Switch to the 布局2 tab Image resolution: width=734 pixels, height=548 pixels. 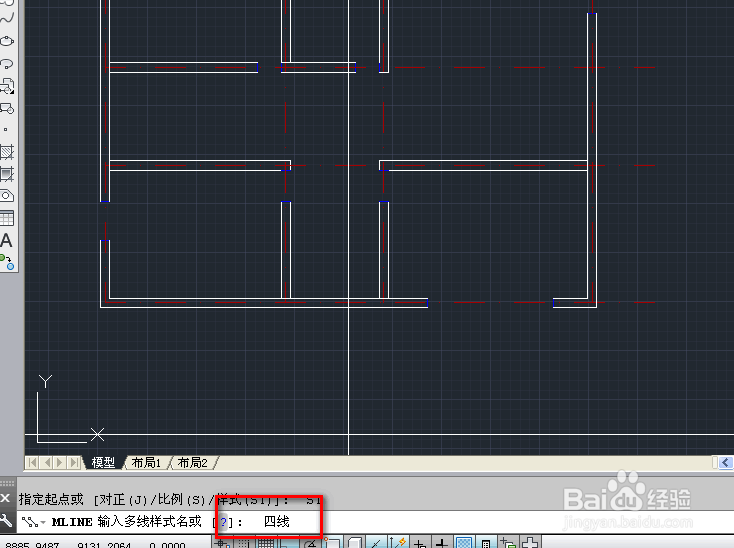(x=192, y=463)
